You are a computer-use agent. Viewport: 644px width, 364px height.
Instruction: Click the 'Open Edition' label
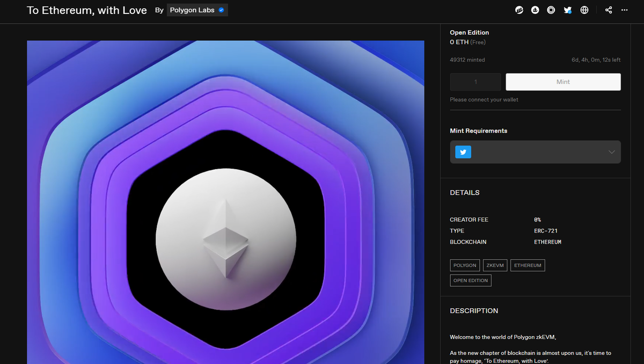click(x=470, y=33)
